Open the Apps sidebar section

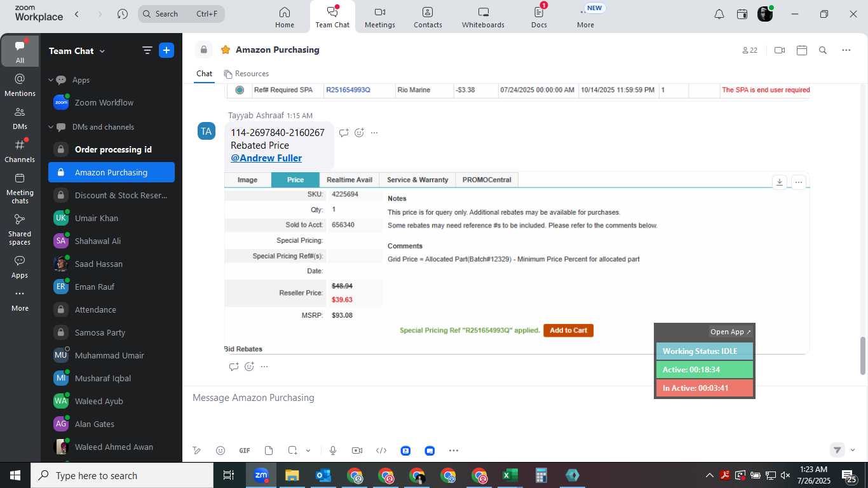click(20, 267)
